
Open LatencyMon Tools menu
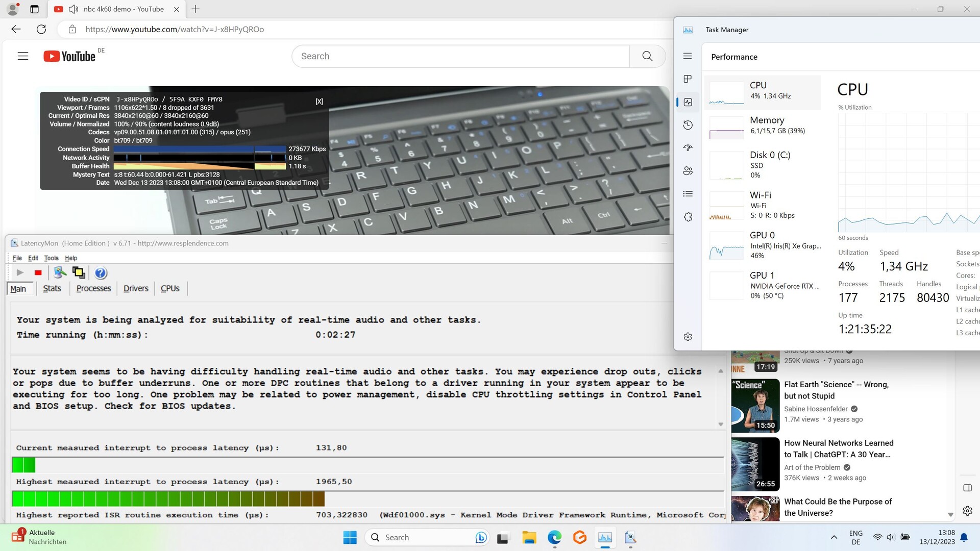(x=51, y=258)
